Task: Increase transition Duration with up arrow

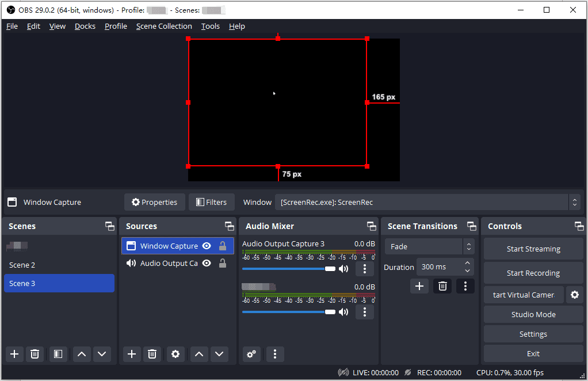Action: pyautogui.click(x=467, y=264)
